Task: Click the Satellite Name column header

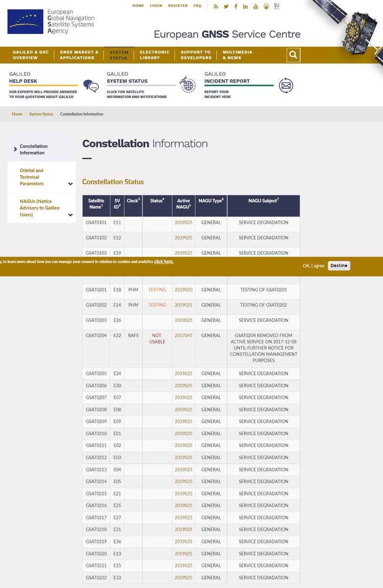Action: (96, 206)
